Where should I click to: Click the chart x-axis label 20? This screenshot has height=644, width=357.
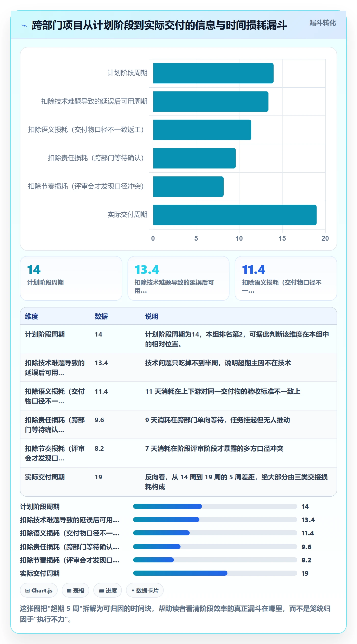tap(325, 238)
